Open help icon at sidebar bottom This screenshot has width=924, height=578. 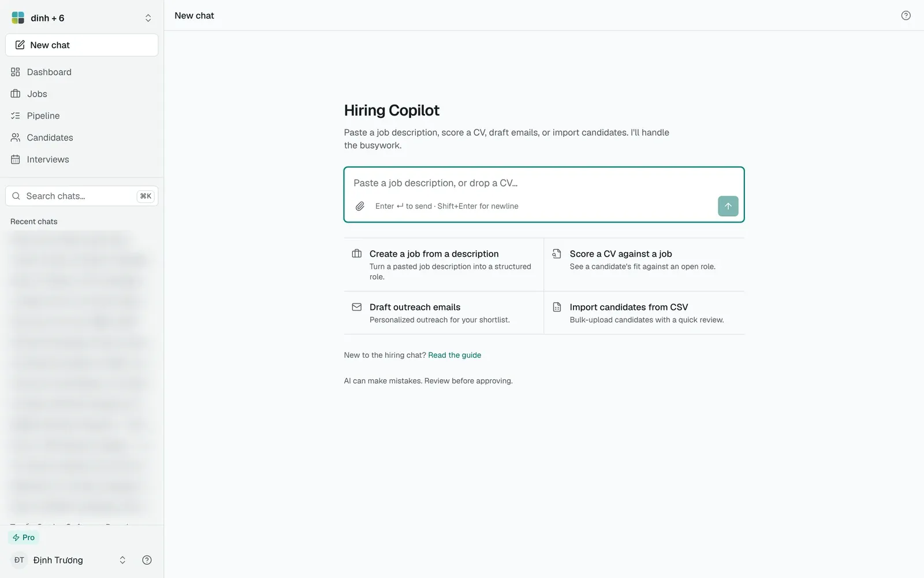[x=147, y=560]
